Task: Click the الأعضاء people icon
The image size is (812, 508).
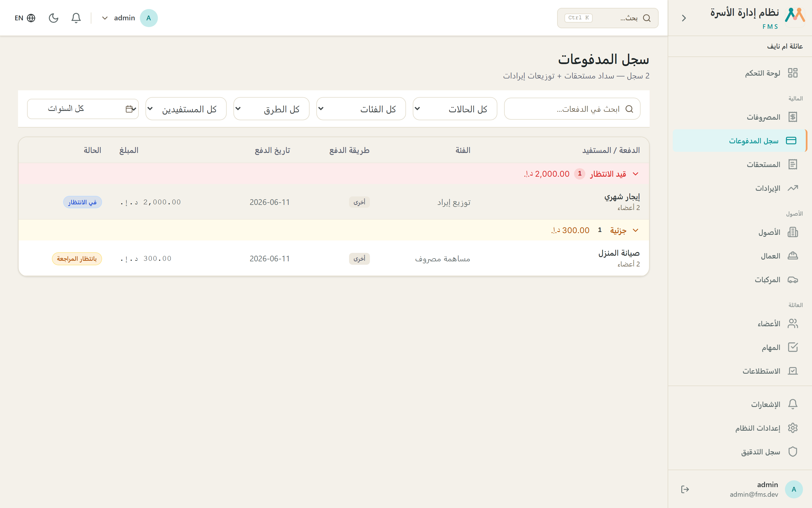Action: pos(793,323)
